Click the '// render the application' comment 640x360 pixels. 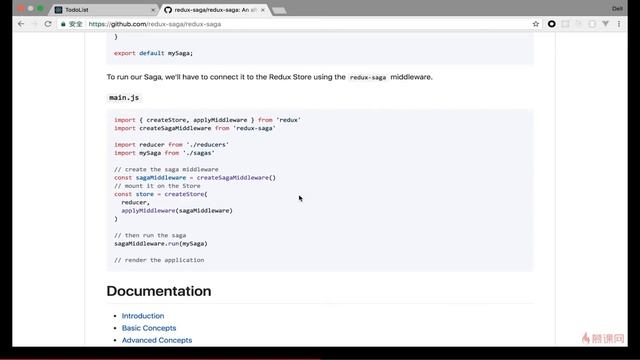tap(159, 260)
